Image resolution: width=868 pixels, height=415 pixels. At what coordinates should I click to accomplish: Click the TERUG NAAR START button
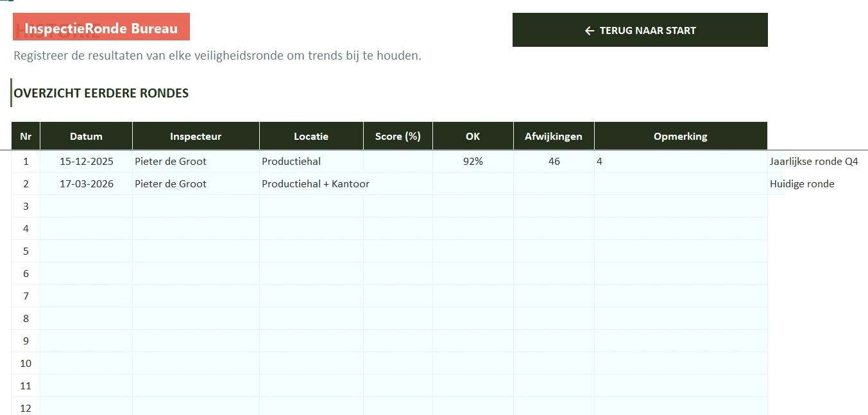[x=640, y=30]
